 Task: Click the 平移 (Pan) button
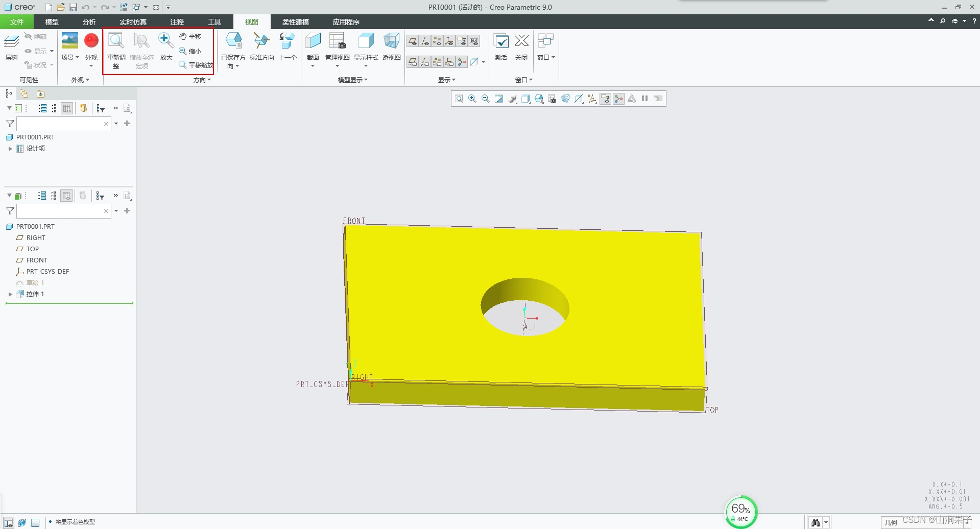191,36
